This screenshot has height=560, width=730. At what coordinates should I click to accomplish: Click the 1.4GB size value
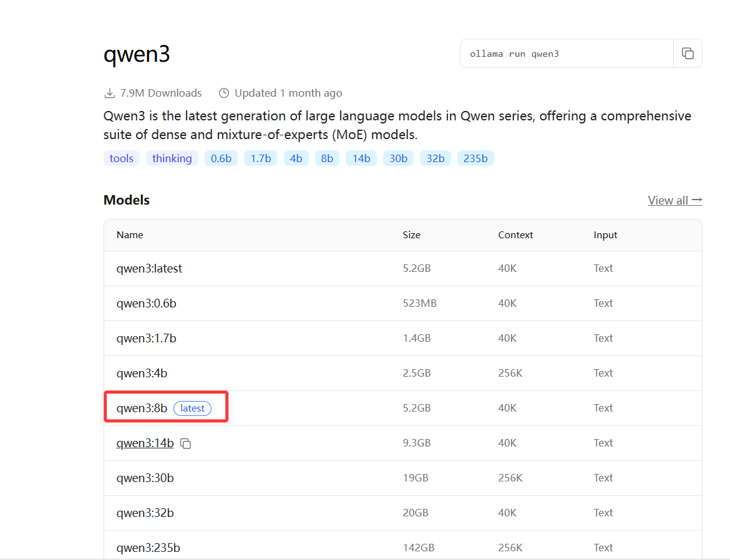tap(417, 339)
